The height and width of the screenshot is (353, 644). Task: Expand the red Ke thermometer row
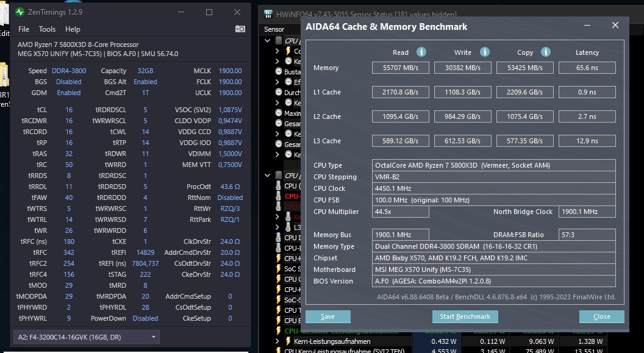277,216
